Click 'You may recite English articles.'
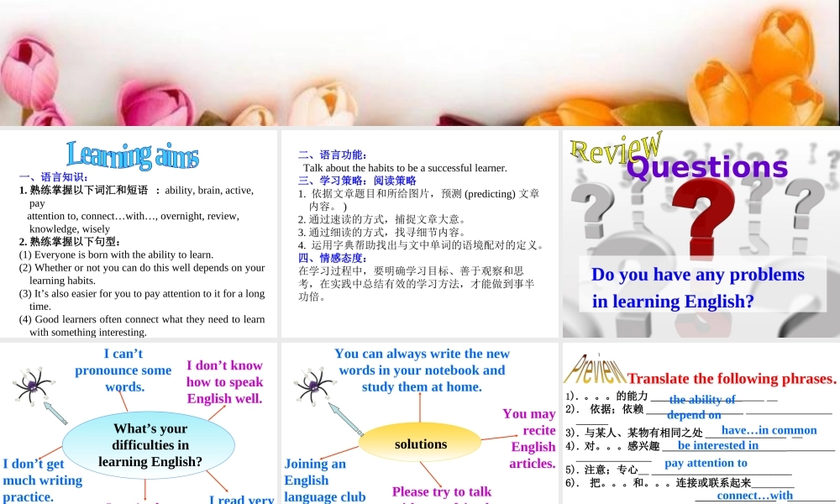 529,438
